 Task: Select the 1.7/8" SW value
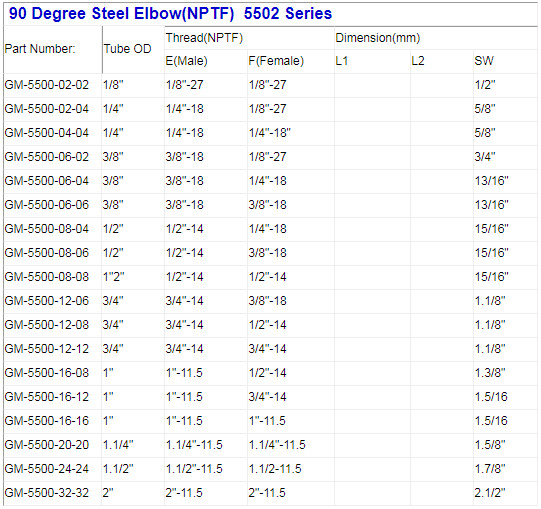pos(490,469)
